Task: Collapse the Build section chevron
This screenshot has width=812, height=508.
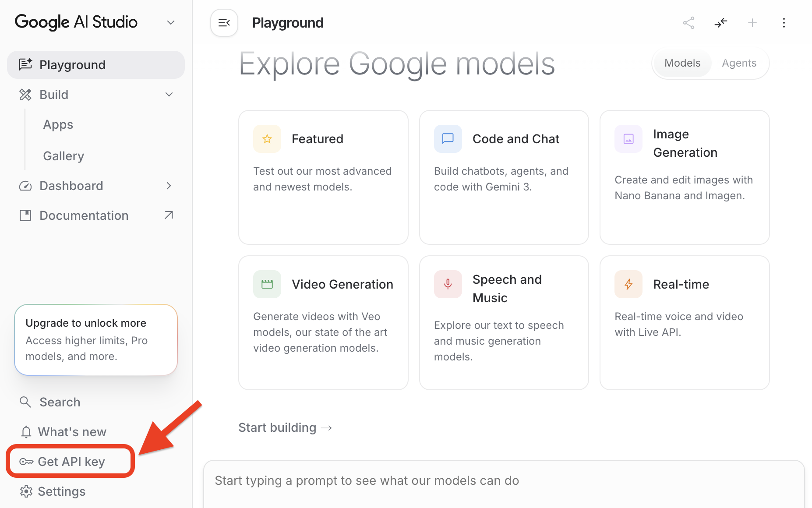Action: [169, 95]
